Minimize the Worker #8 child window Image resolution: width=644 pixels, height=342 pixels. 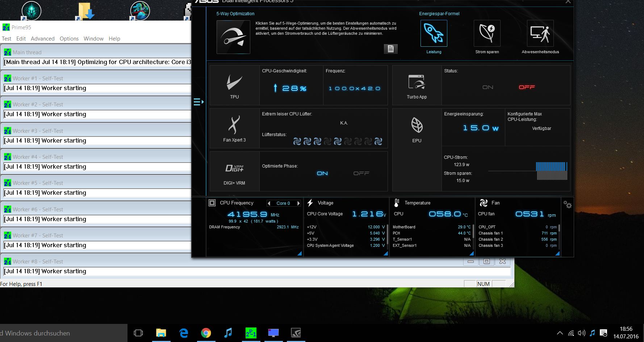pyautogui.click(x=471, y=261)
